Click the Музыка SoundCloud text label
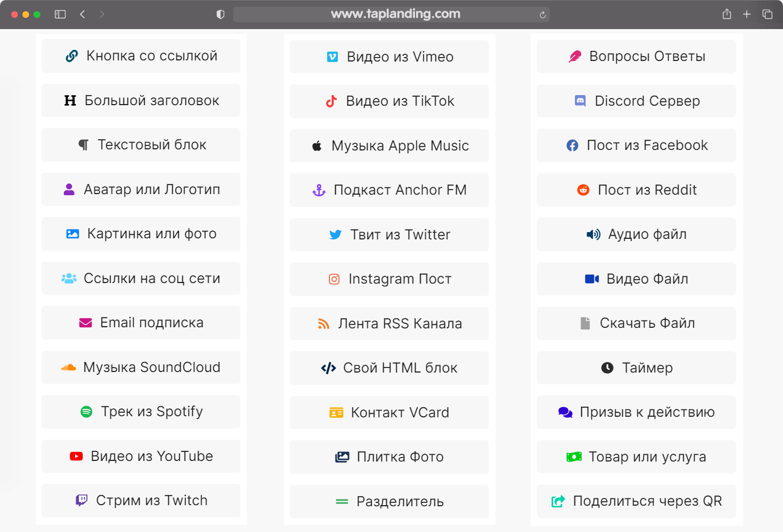 click(152, 367)
